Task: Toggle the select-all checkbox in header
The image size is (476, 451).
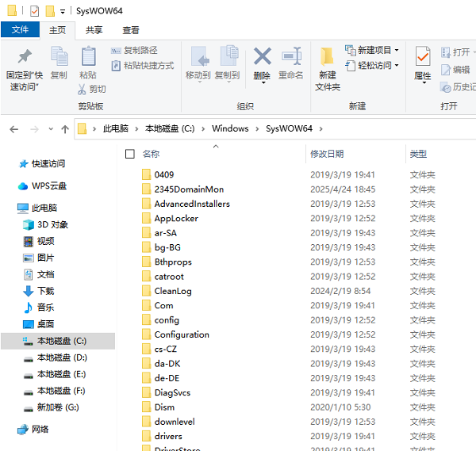Action: click(x=130, y=154)
